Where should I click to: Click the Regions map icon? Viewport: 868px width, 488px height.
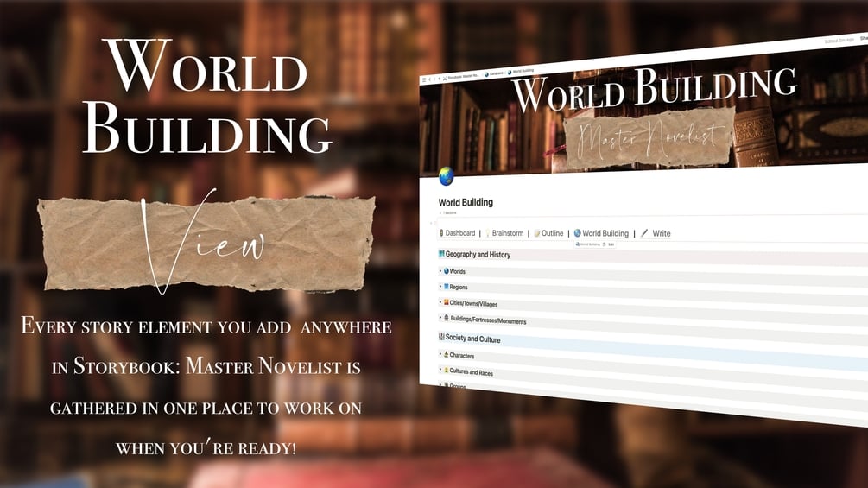[447, 287]
